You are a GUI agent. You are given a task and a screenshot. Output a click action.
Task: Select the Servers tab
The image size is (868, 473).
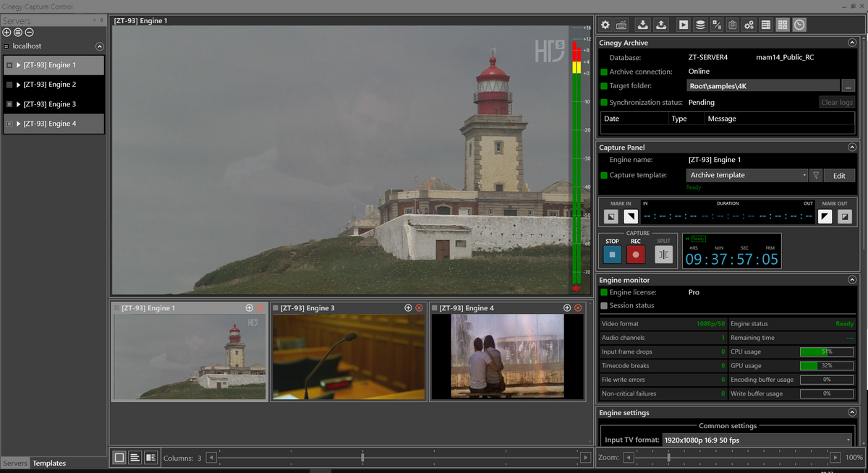click(x=14, y=463)
